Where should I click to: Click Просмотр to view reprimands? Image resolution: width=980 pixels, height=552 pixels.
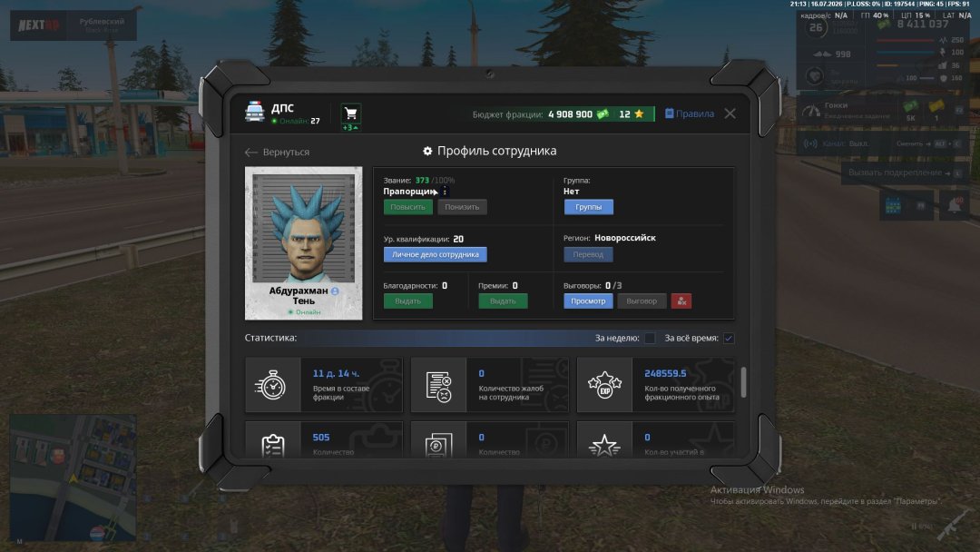point(587,301)
